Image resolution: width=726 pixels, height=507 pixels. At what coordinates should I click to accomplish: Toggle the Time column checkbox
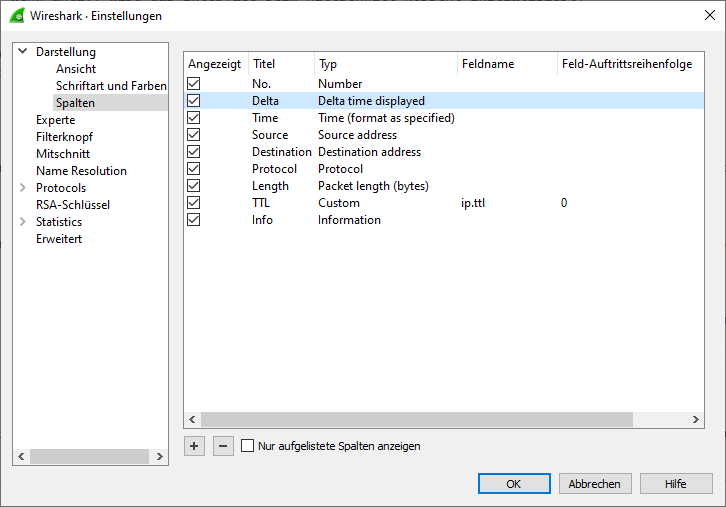pos(194,118)
